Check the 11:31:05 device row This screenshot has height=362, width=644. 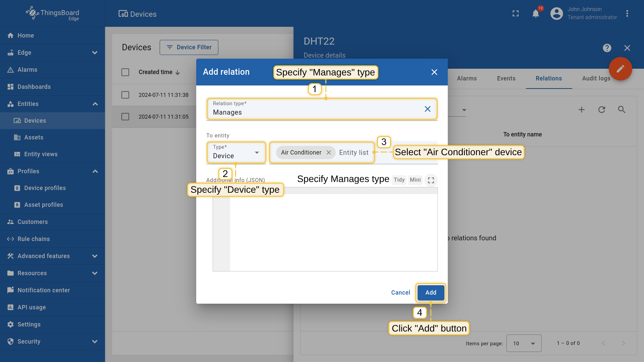click(x=125, y=117)
